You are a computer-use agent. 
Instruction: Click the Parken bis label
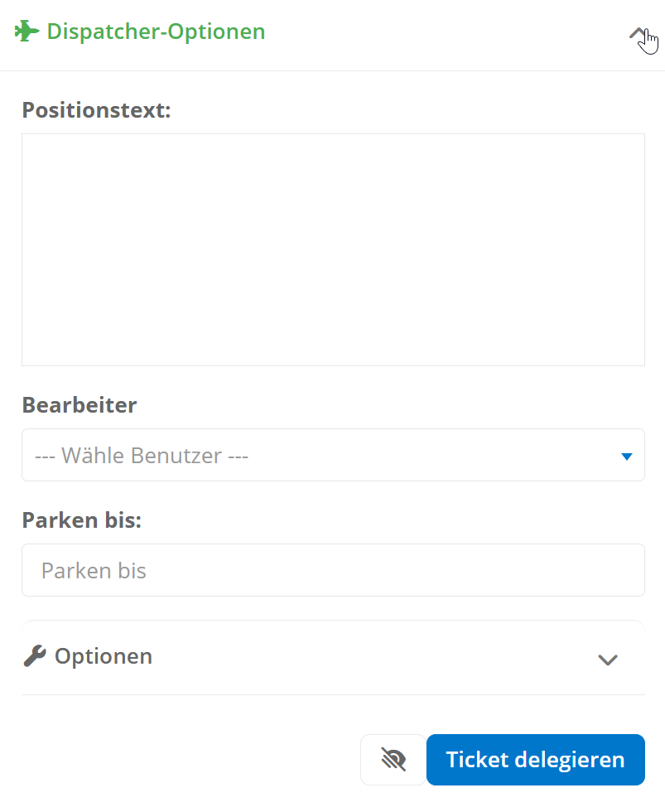pyautogui.click(x=82, y=520)
